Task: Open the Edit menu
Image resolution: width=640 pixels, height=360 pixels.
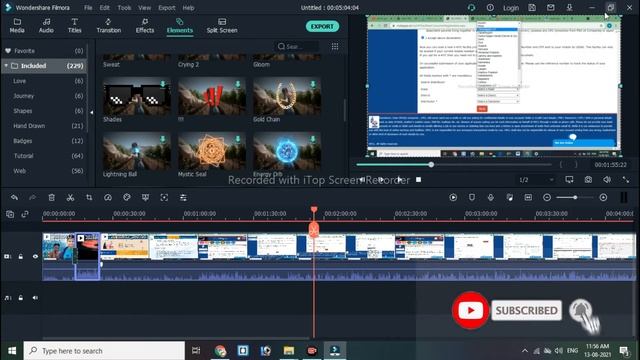Action: 104,8
